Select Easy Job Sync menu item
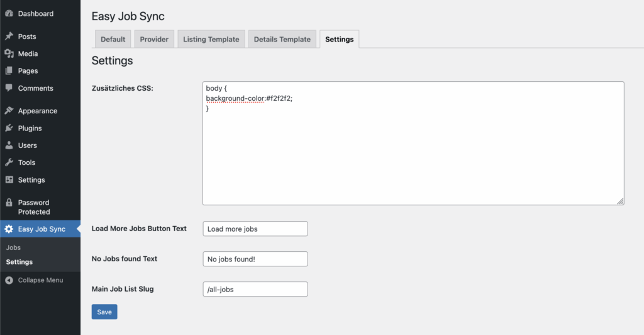The image size is (644, 335). pos(40,229)
